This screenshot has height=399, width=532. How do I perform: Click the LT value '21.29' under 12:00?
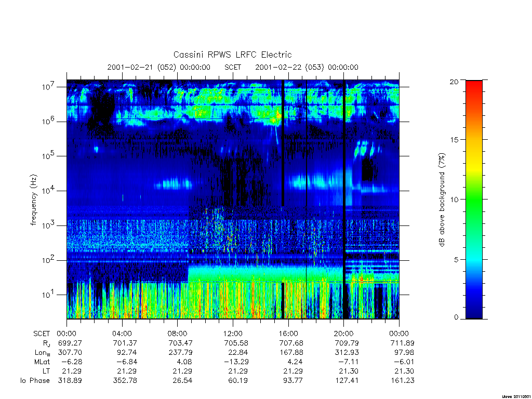pos(237,371)
